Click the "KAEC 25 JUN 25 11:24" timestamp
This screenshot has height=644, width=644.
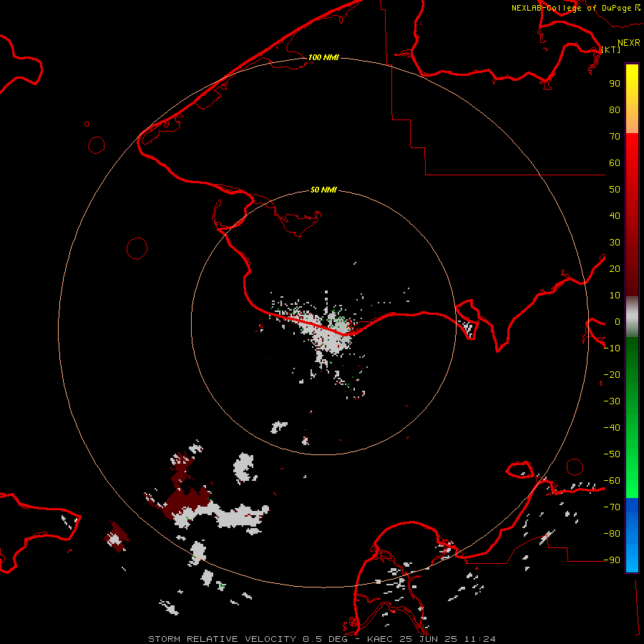click(x=431, y=639)
